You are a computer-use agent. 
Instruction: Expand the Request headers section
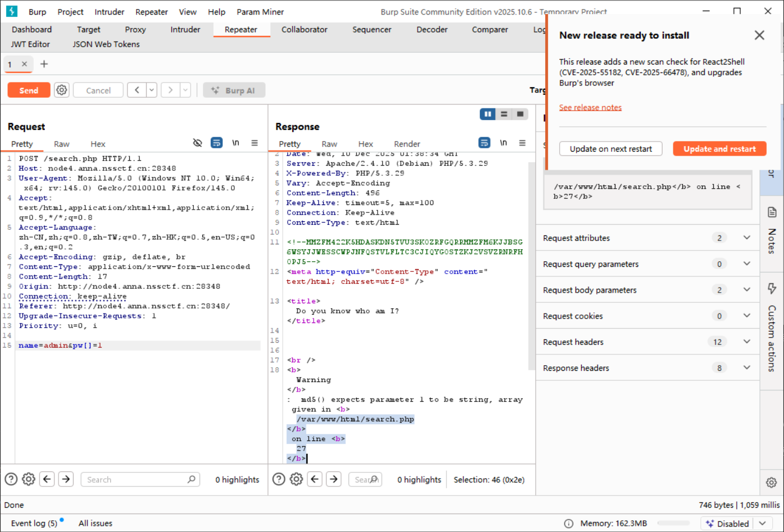click(x=746, y=342)
